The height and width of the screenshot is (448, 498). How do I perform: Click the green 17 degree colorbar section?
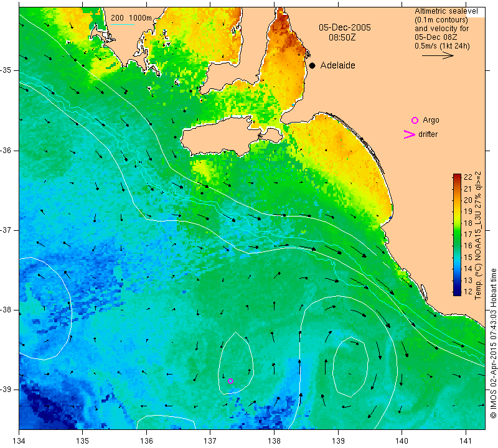pyautogui.click(x=457, y=235)
